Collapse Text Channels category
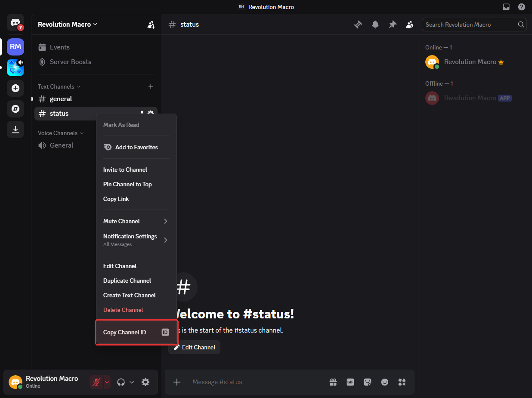This screenshot has height=398, width=532. click(59, 86)
